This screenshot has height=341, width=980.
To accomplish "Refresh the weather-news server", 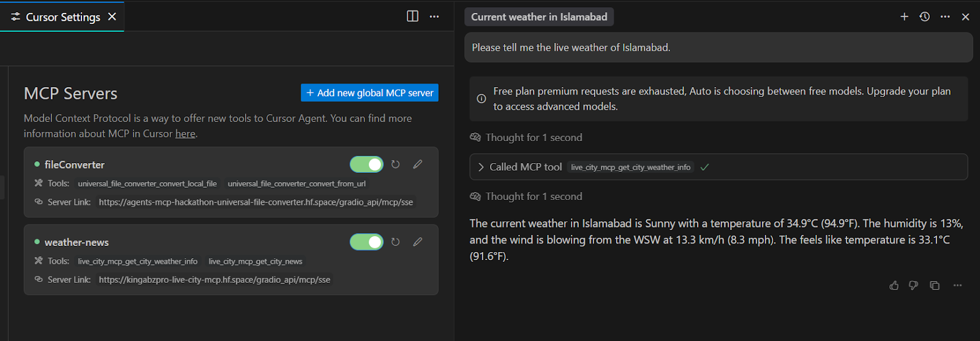I will (x=396, y=242).
